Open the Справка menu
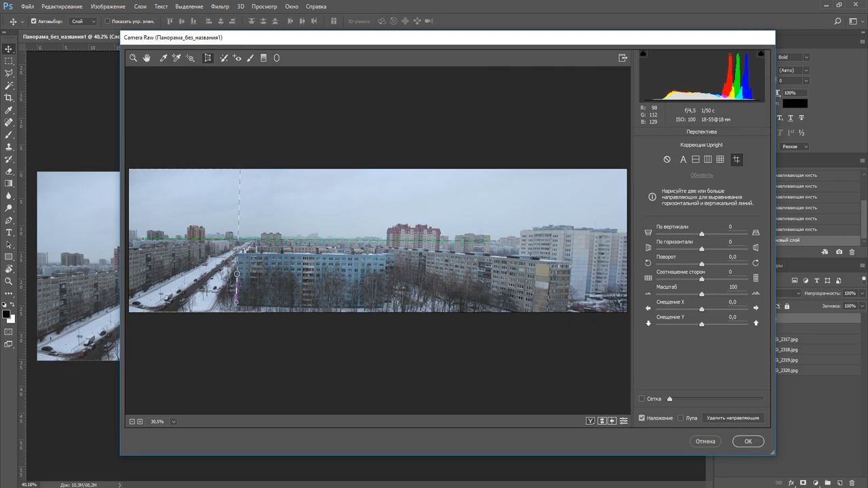 (x=316, y=6)
